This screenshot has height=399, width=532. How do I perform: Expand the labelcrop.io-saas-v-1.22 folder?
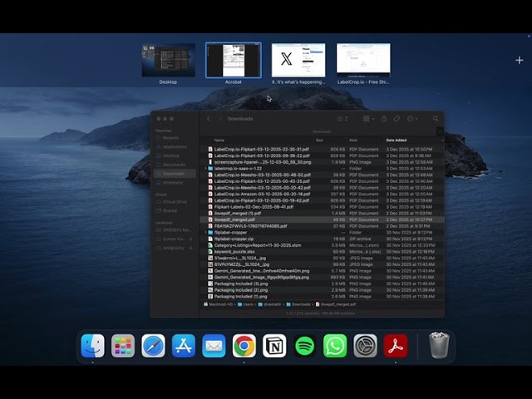[206, 169]
